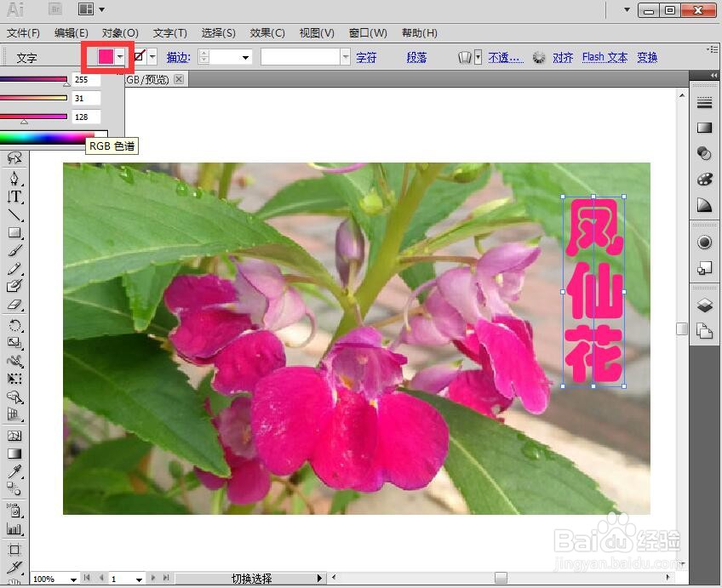
Task: Open the stroke color dropdown arrow
Action: [152, 57]
